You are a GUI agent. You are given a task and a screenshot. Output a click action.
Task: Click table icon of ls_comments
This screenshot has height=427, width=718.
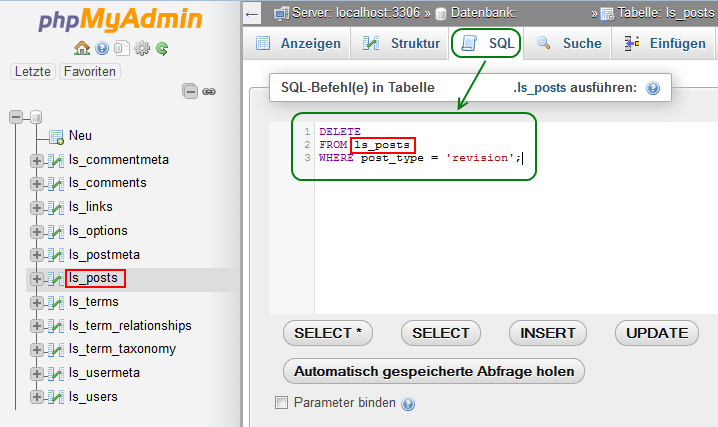(56, 184)
